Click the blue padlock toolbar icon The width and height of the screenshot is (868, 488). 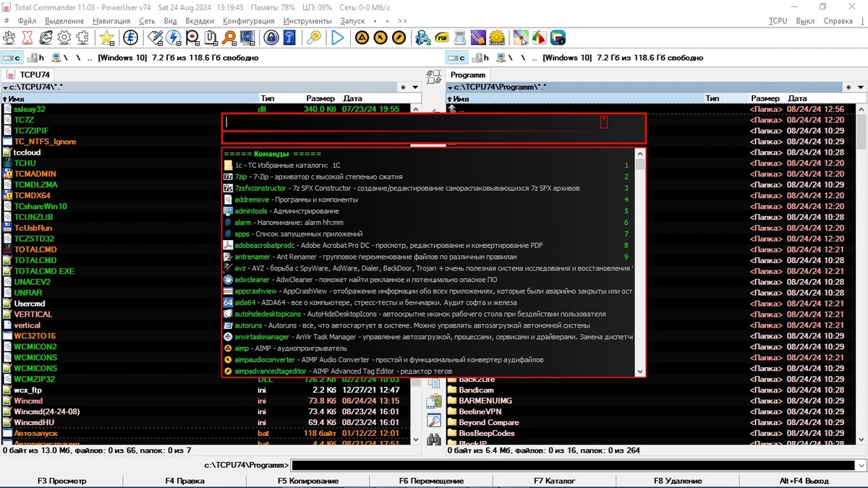(271, 38)
